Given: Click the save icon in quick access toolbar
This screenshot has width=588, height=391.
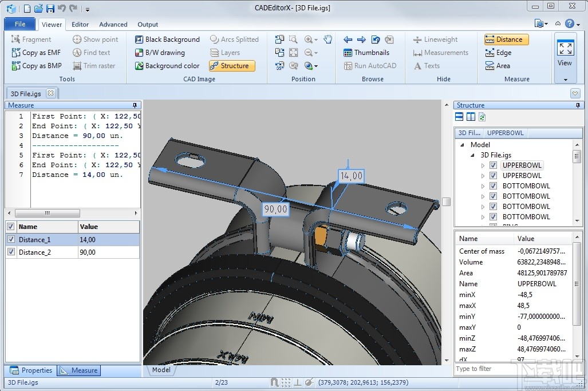Looking at the screenshot, I should point(50,9).
